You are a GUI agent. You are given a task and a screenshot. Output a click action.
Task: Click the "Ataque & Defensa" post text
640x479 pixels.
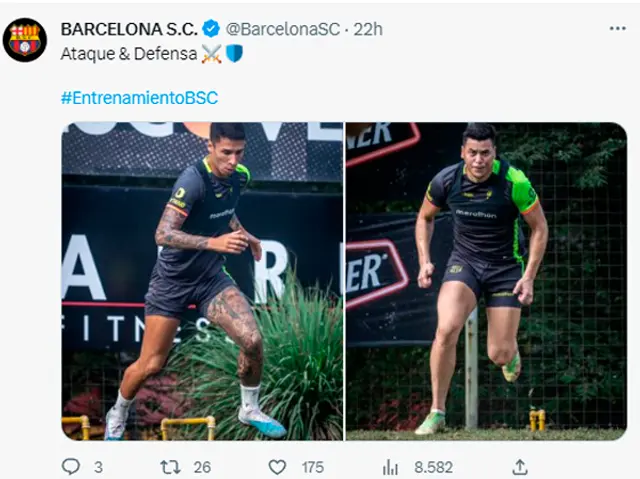pyautogui.click(x=128, y=54)
